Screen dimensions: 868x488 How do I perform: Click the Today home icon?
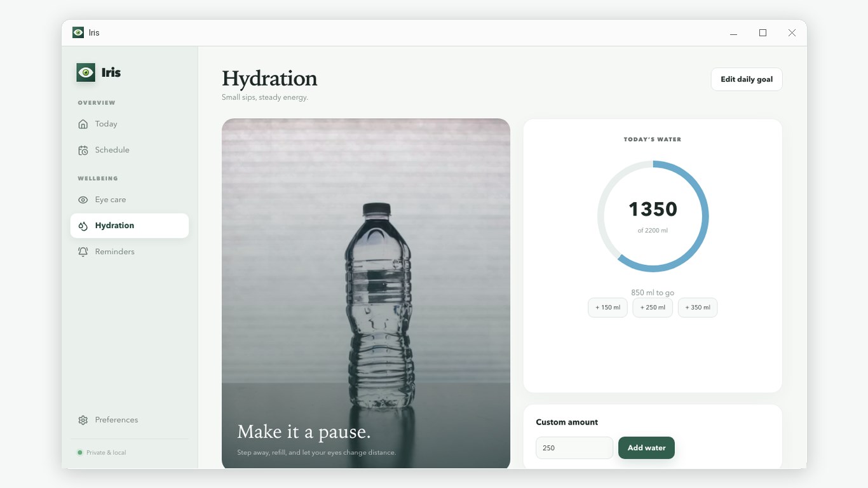point(83,124)
